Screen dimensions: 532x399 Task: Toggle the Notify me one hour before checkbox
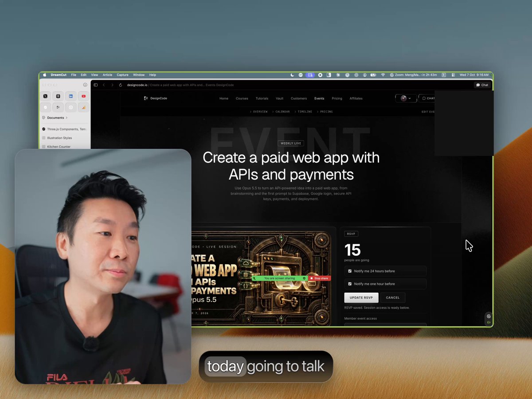pos(350,284)
